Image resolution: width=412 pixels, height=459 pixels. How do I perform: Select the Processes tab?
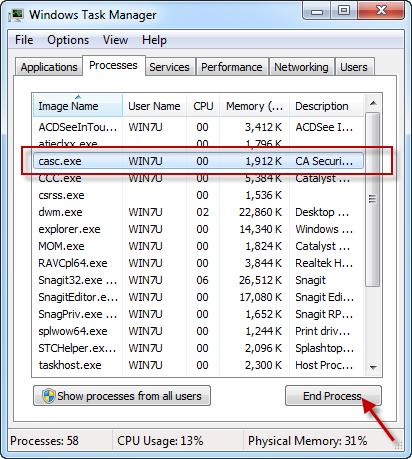(113, 65)
